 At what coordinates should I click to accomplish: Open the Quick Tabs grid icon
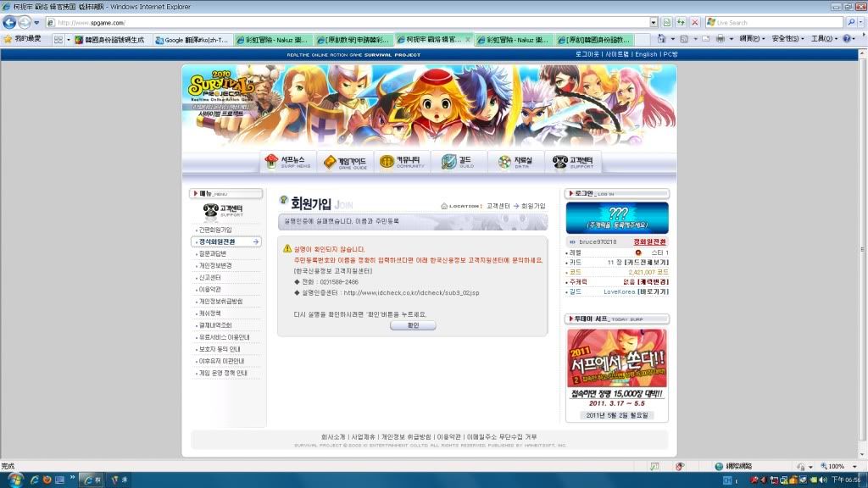(58, 40)
